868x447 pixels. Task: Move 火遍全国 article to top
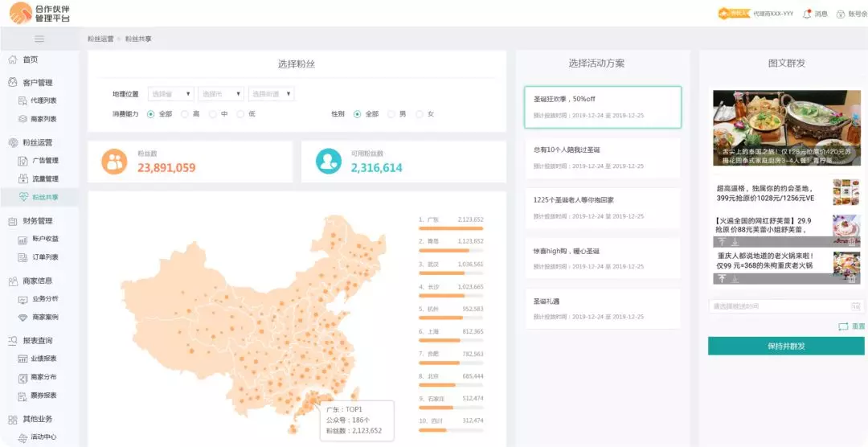pyautogui.click(x=723, y=242)
